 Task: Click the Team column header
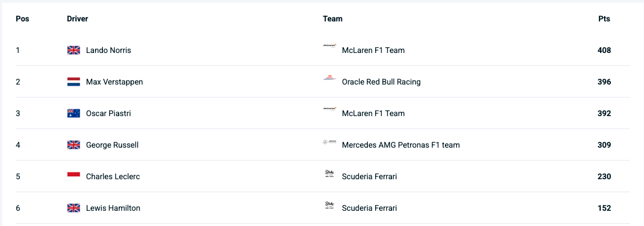(332, 19)
